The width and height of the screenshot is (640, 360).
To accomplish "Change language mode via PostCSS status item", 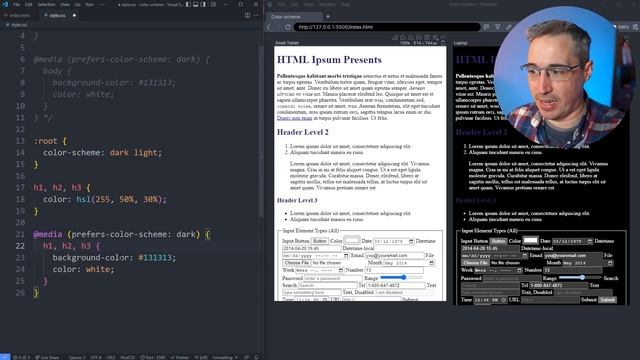I will click(128, 357).
